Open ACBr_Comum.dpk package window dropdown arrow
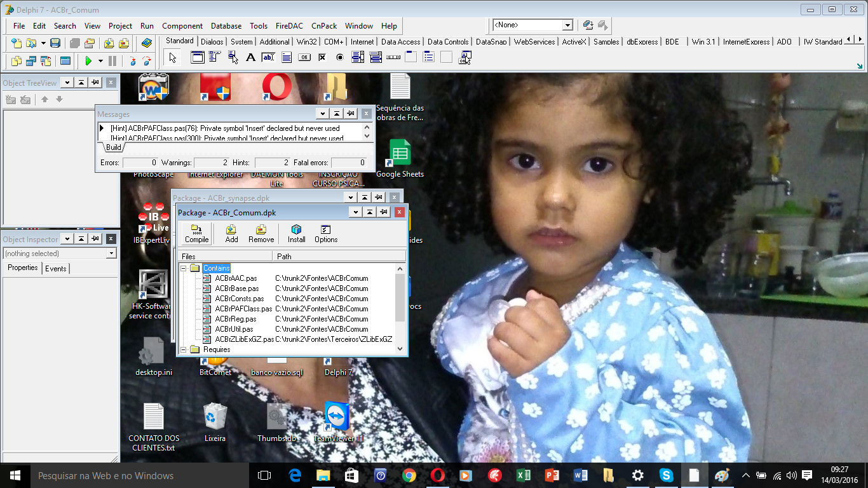This screenshot has width=868, height=488. [355, 212]
